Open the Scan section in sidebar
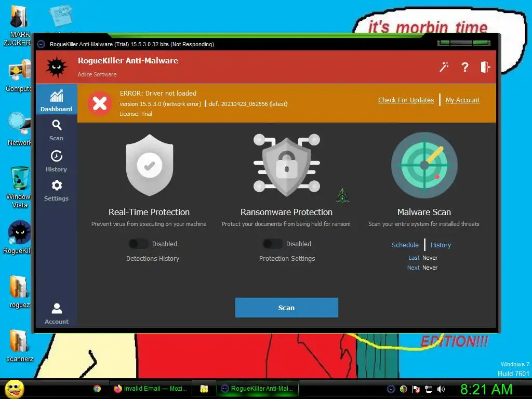 click(56, 130)
